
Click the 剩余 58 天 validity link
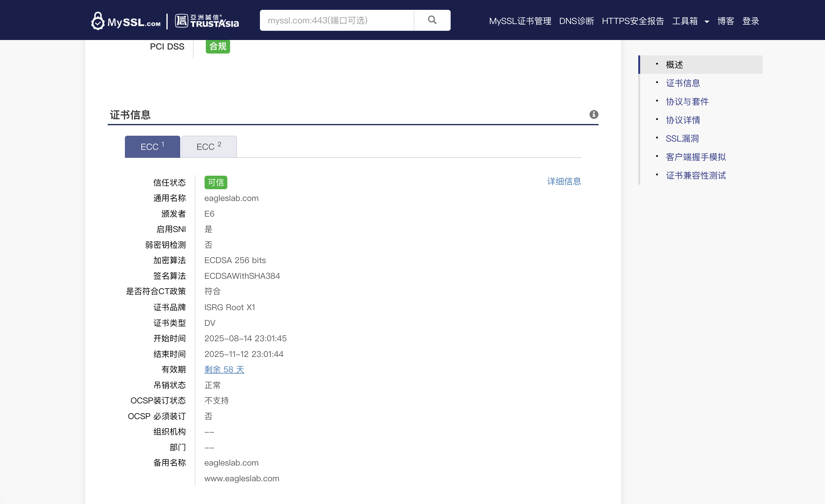coord(224,369)
